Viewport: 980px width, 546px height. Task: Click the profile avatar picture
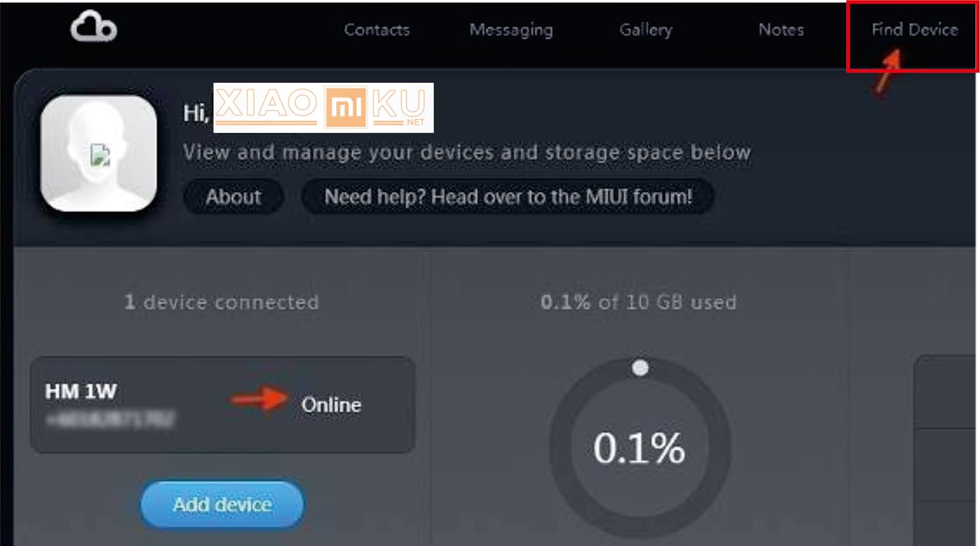coord(99,153)
